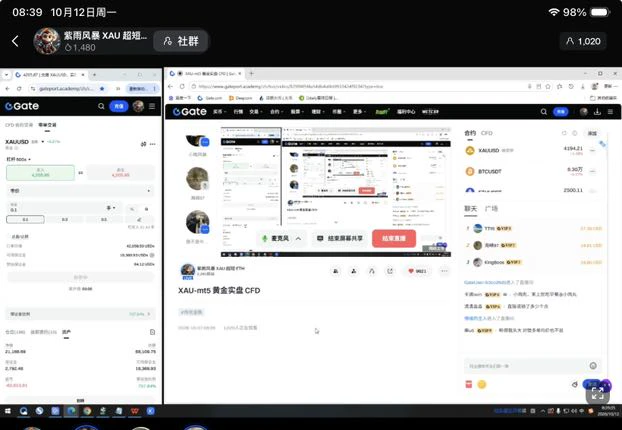Open a new tab in the right browser window

coord(251,74)
